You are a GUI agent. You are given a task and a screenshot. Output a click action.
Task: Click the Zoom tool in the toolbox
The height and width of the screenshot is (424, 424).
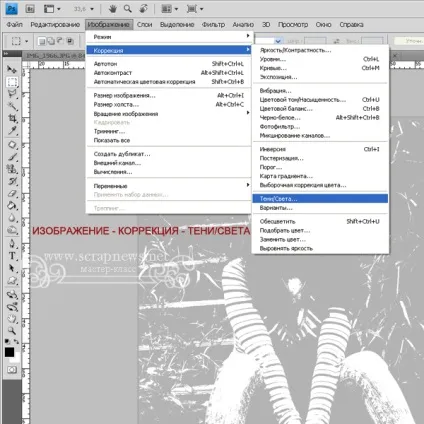tap(12, 331)
